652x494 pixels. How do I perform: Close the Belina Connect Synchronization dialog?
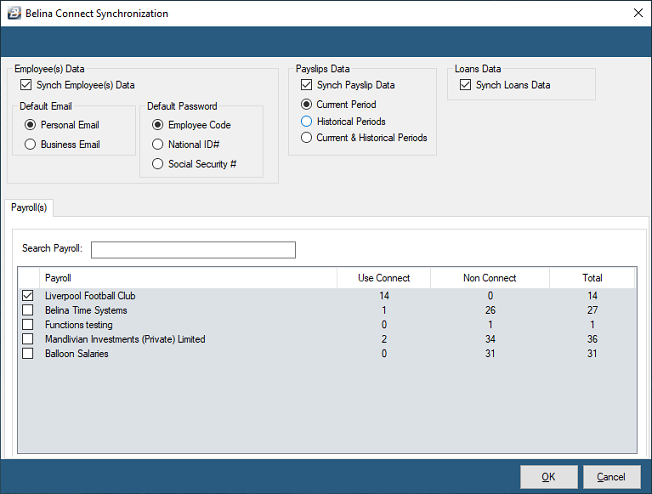(x=638, y=13)
